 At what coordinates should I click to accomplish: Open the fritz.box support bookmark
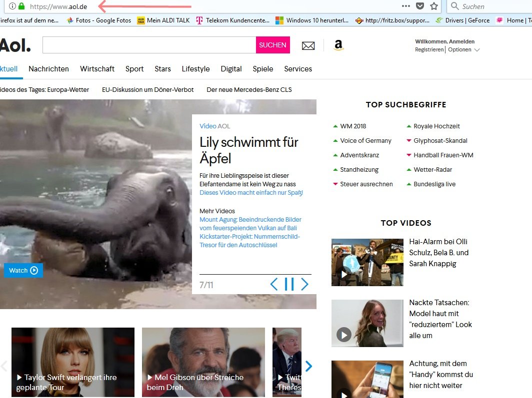[x=392, y=20]
